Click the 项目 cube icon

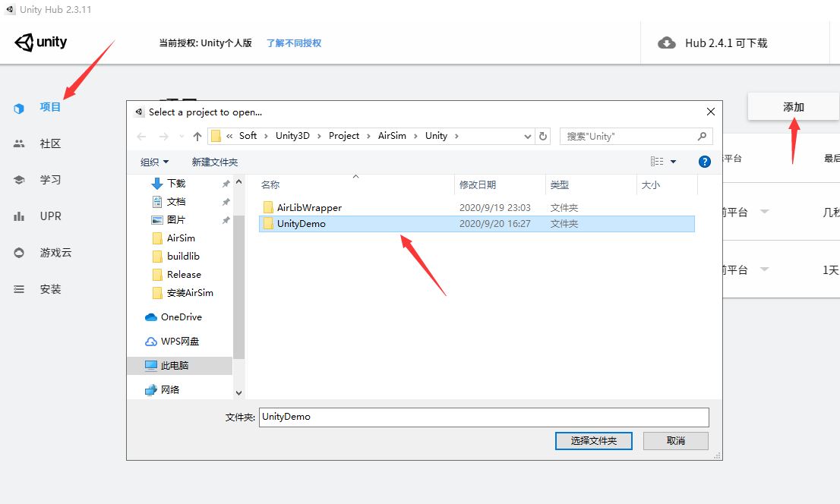point(19,109)
